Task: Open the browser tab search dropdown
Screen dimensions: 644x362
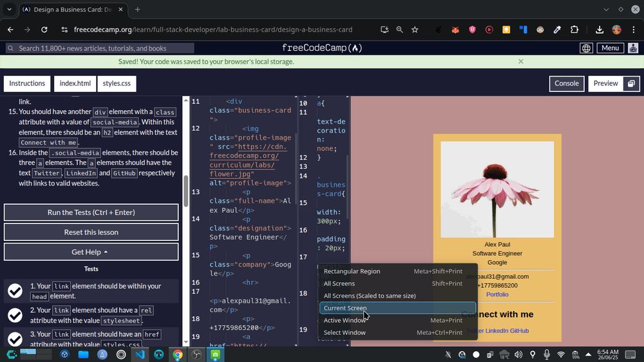Action: [x=9, y=10]
